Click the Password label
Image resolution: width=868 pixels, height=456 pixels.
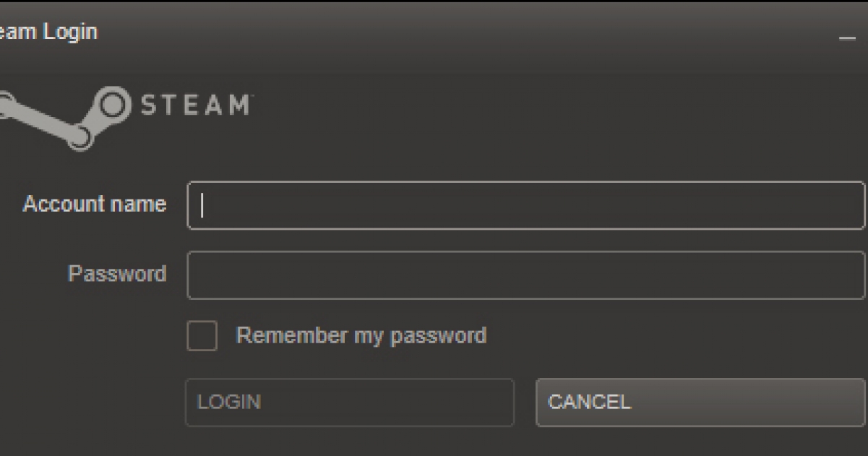(x=117, y=274)
